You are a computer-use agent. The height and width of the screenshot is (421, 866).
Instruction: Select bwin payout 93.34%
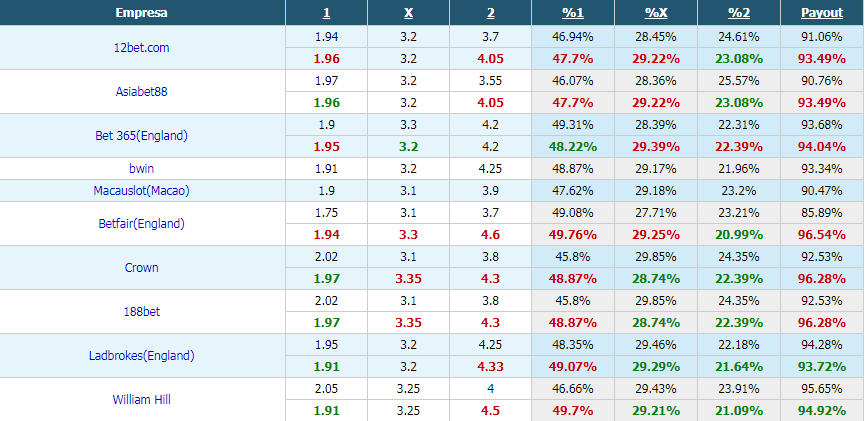822,169
